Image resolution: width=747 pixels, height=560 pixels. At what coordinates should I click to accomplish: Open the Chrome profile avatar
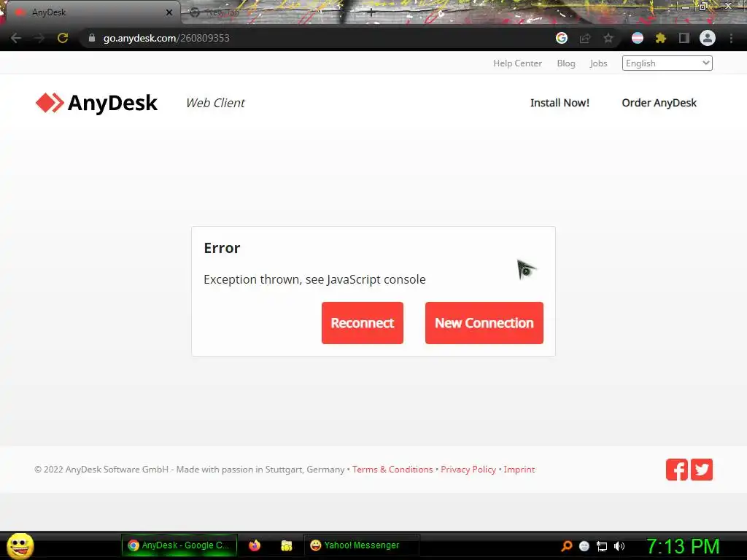[x=708, y=38]
